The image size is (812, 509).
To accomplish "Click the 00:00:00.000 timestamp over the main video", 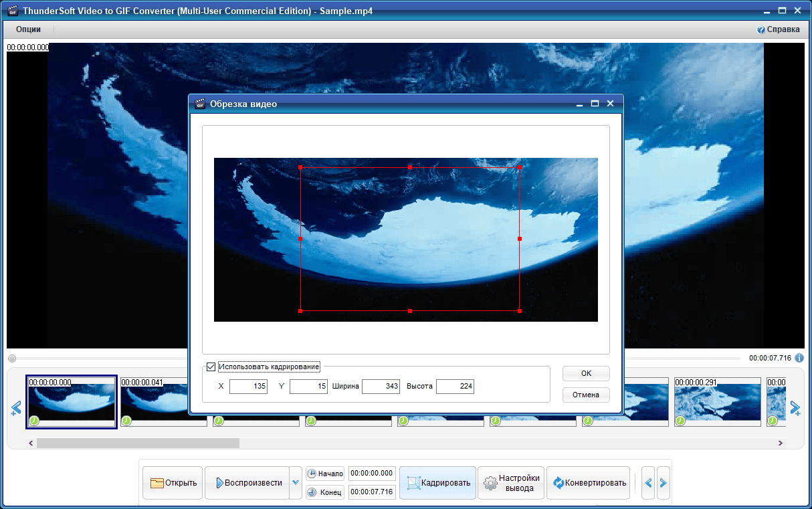I will 28,47.
